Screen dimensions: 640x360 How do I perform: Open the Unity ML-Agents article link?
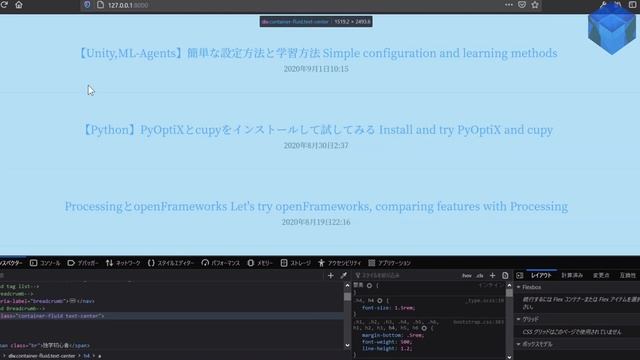[x=317, y=53]
